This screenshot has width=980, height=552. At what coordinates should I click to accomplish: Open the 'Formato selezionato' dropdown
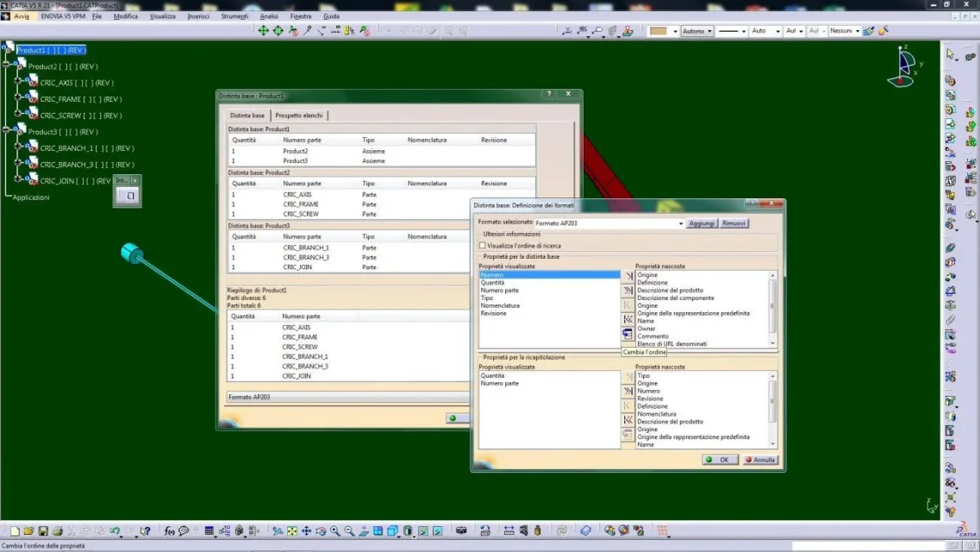click(681, 223)
